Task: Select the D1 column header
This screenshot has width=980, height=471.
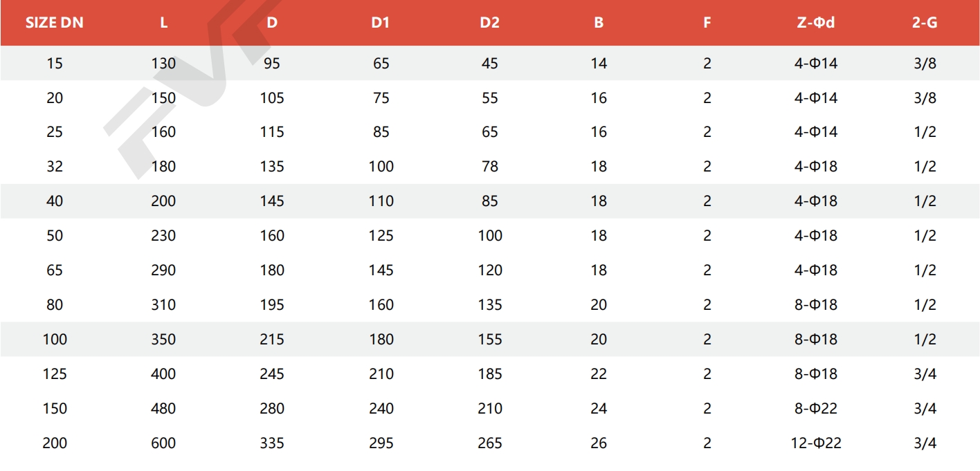Action: coord(381,22)
